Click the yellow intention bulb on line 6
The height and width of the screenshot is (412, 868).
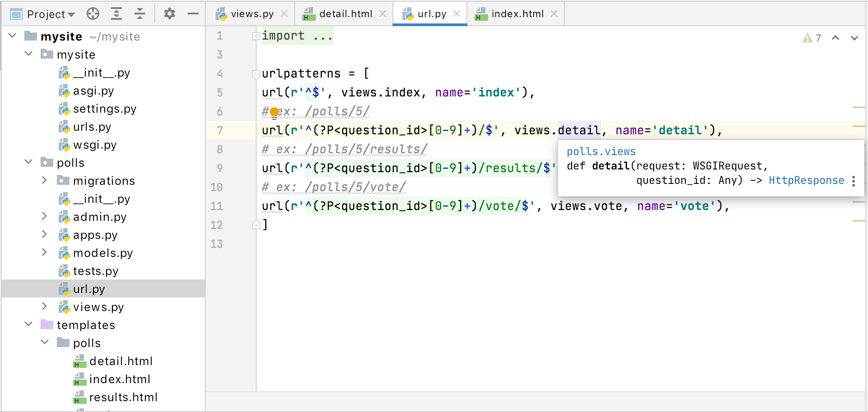(274, 112)
